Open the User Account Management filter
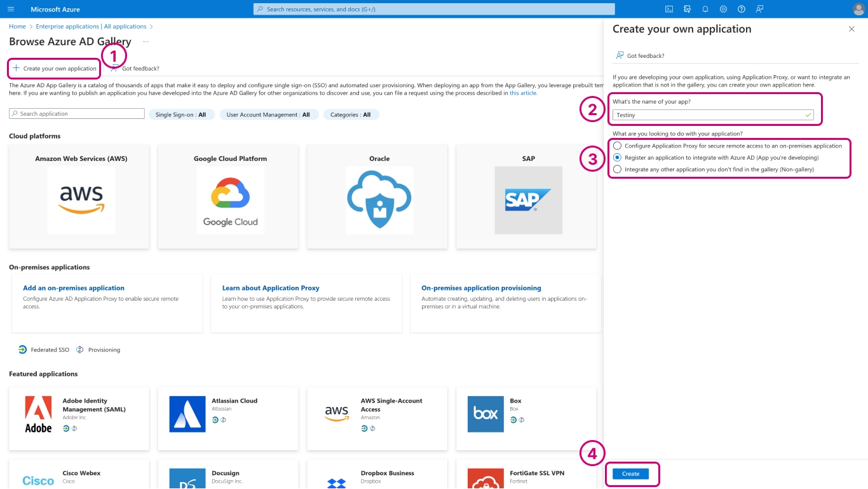This screenshot has height=489, width=868. tap(268, 114)
